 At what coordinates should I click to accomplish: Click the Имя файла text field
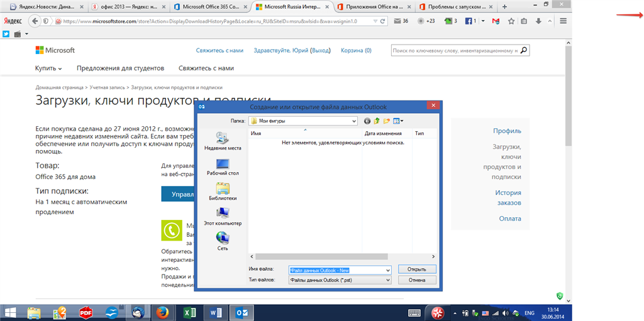coord(337,270)
